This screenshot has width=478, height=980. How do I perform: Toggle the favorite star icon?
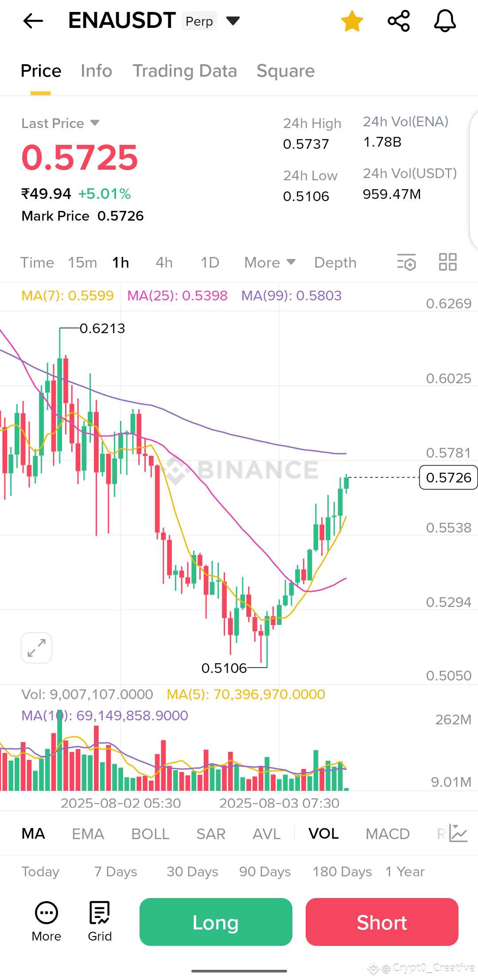(352, 21)
